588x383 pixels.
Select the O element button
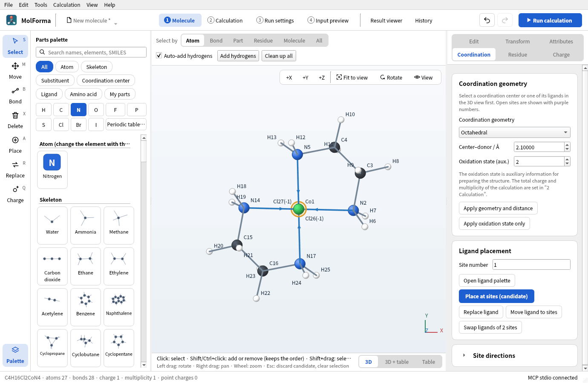pyautogui.click(x=96, y=110)
